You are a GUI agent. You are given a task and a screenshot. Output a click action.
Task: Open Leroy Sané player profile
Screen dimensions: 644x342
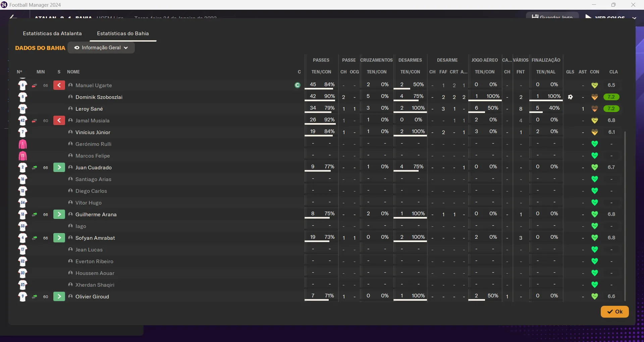pyautogui.click(x=89, y=109)
